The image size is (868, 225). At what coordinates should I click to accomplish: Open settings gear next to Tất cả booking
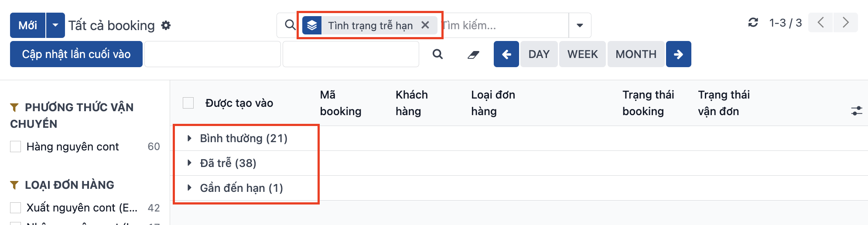[x=166, y=25]
